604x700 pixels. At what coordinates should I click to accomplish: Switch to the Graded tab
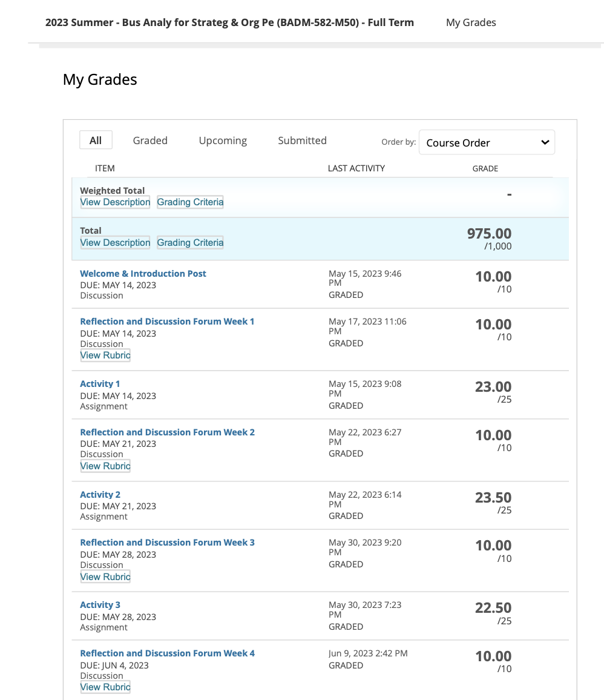(x=150, y=140)
